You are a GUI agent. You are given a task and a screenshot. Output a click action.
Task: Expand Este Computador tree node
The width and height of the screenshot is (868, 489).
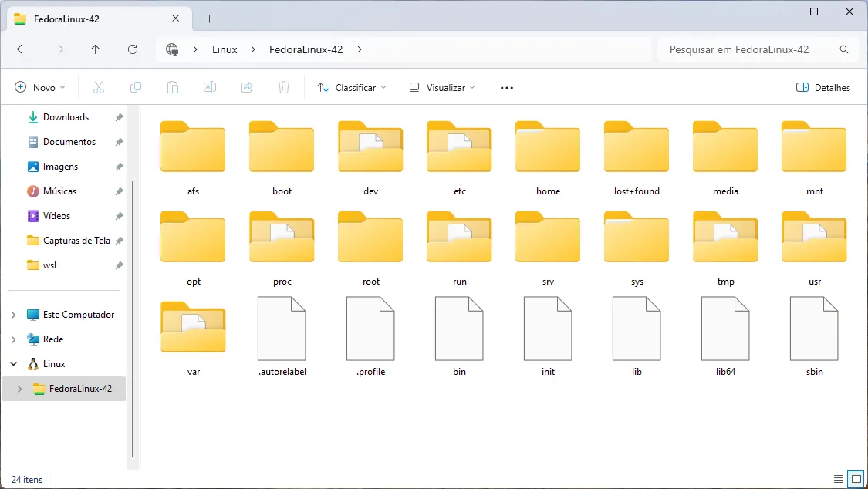13,315
